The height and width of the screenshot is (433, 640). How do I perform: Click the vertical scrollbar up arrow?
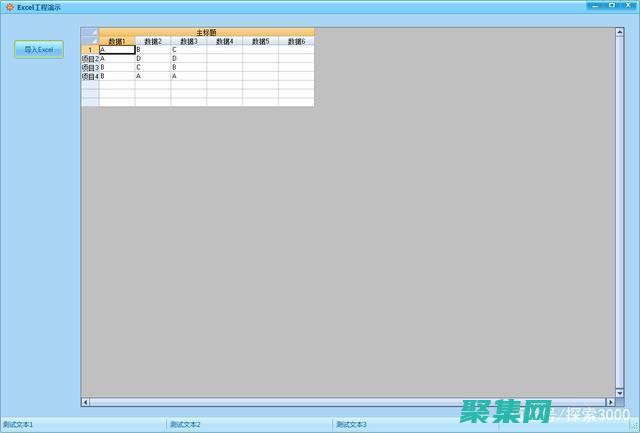620,32
